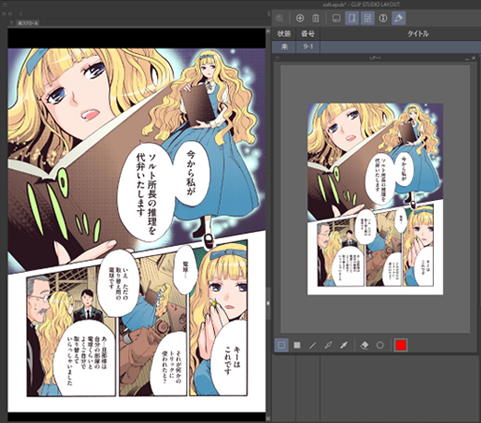Viewport: 481px width, 423px height.
Task: Click the 状態 column header
Action: pyautogui.click(x=284, y=34)
